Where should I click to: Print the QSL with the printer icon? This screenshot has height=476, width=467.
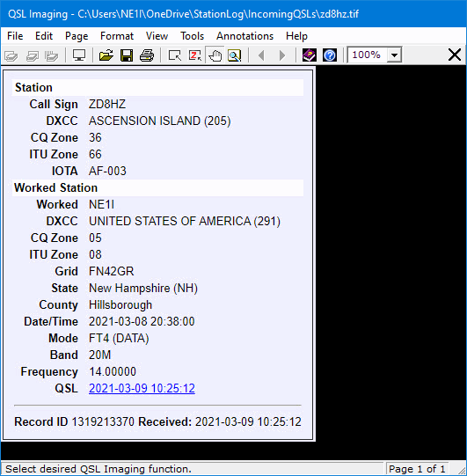(147, 55)
